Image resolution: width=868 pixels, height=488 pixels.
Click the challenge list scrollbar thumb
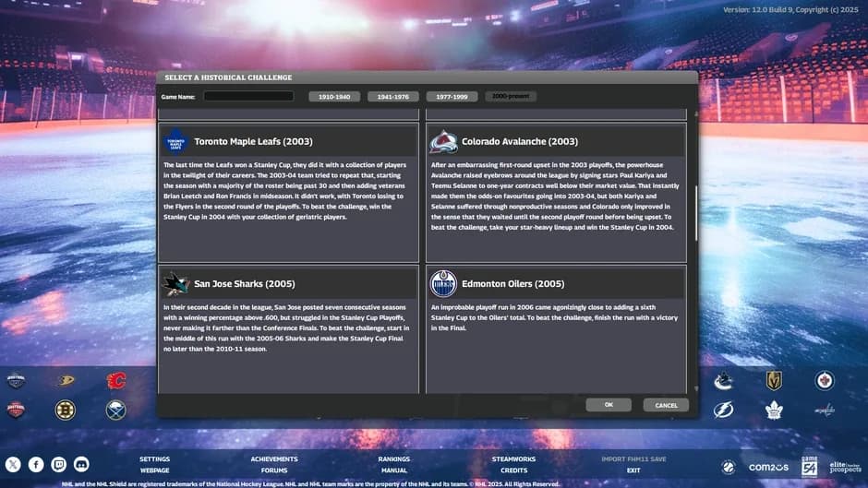[x=696, y=213]
